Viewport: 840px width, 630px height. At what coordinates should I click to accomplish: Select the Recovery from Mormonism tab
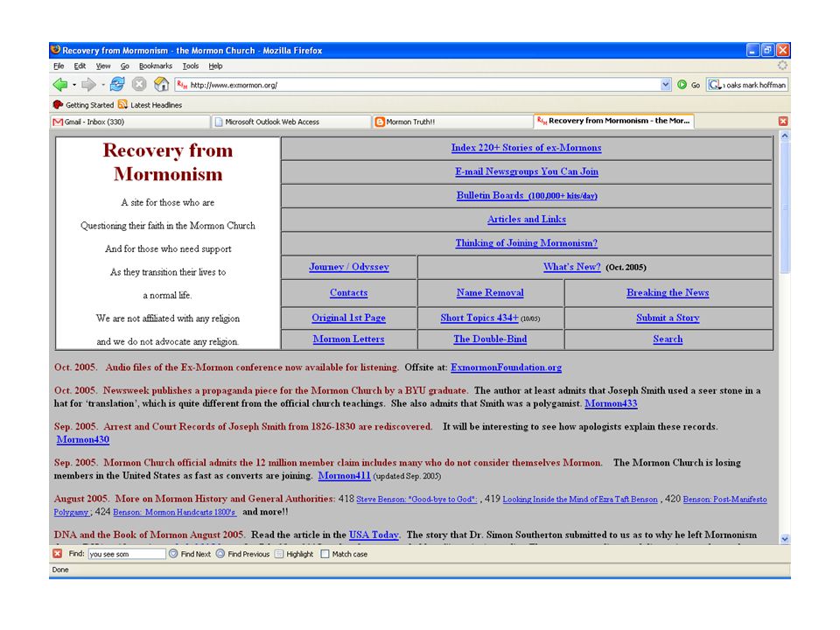(613, 121)
